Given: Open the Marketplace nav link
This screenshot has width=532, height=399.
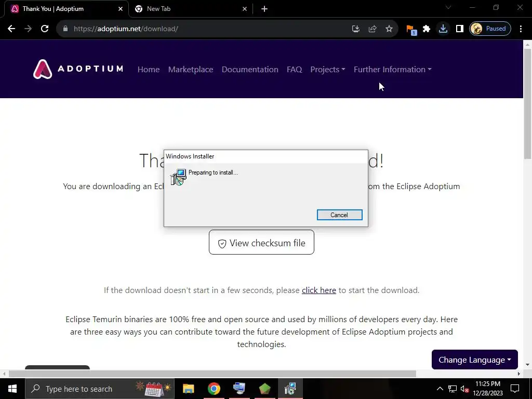Looking at the screenshot, I should [x=191, y=69].
